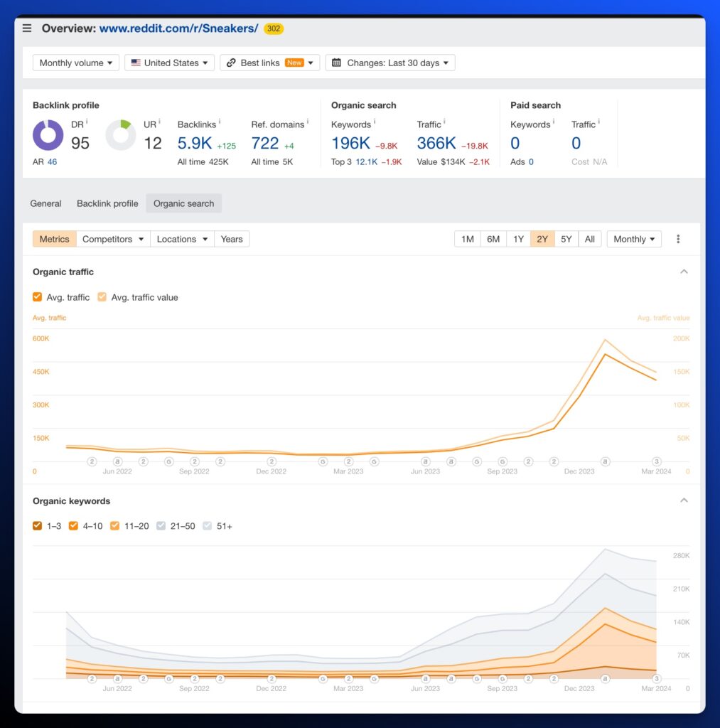Collapse the Organic traffic section
The height and width of the screenshot is (728, 720).
tap(684, 272)
